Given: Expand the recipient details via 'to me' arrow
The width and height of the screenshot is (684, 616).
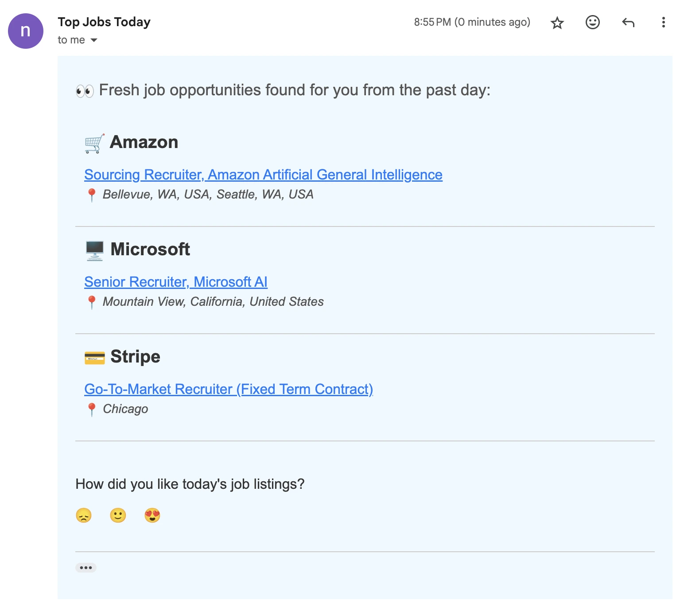Looking at the screenshot, I should [x=93, y=40].
